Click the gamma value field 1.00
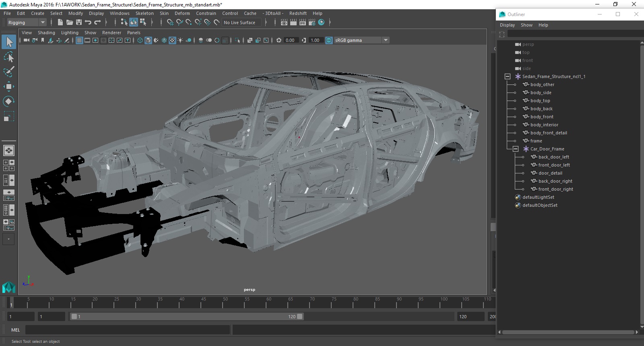The image size is (644, 346). (315, 40)
